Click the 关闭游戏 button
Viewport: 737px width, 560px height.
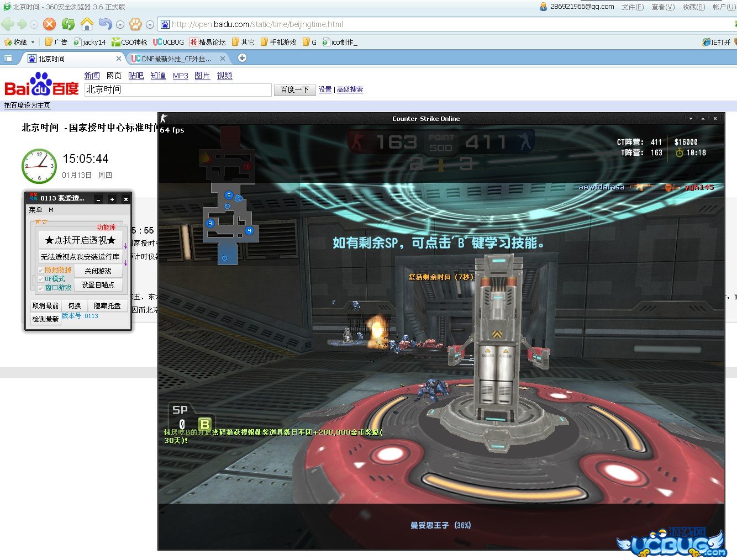click(x=98, y=271)
